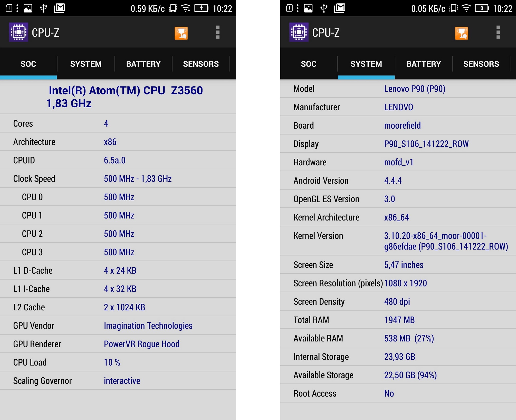The width and height of the screenshot is (516, 420).
Task: Tap Kernel Version string
Action: click(446, 241)
